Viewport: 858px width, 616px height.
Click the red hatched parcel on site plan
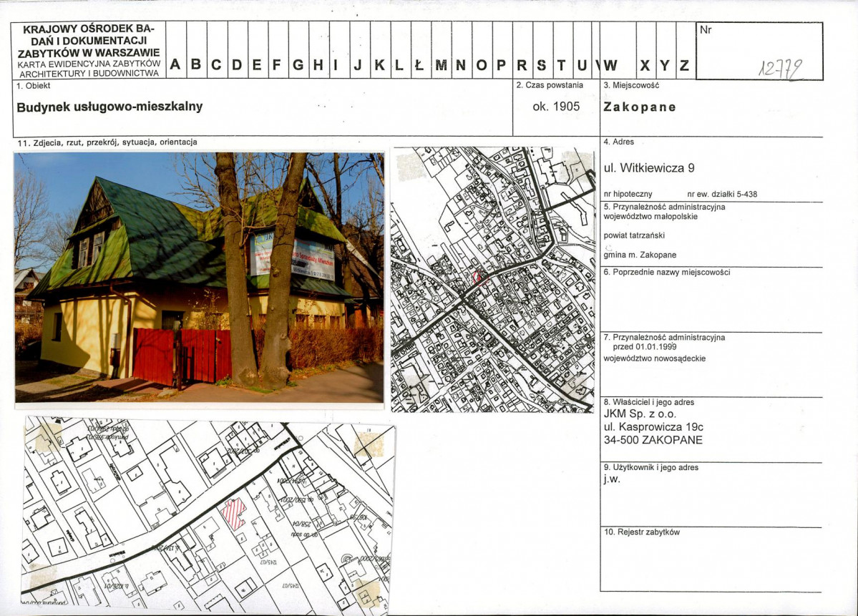[x=233, y=512]
